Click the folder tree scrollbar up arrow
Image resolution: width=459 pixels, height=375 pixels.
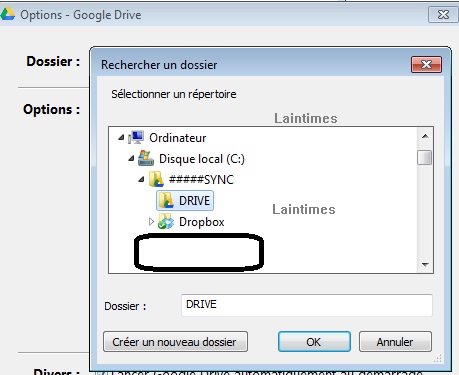425,136
